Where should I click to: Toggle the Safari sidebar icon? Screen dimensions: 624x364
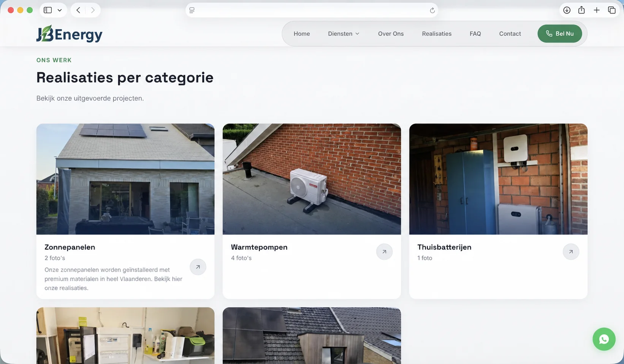click(48, 10)
